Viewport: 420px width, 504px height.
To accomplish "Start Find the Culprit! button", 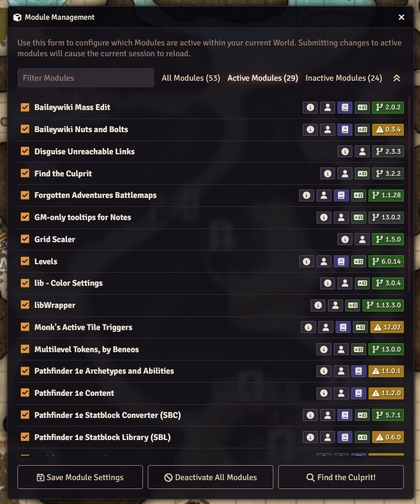I will click(341, 477).
